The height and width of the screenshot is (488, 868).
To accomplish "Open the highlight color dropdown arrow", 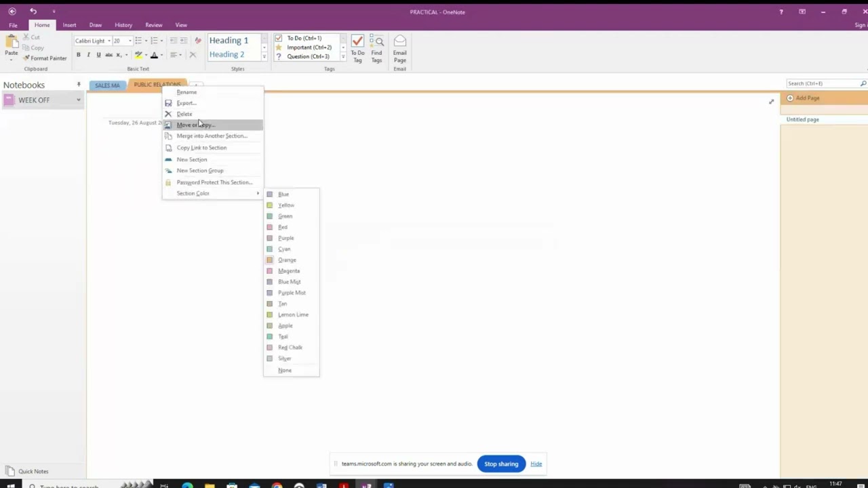I will (145, 55).
